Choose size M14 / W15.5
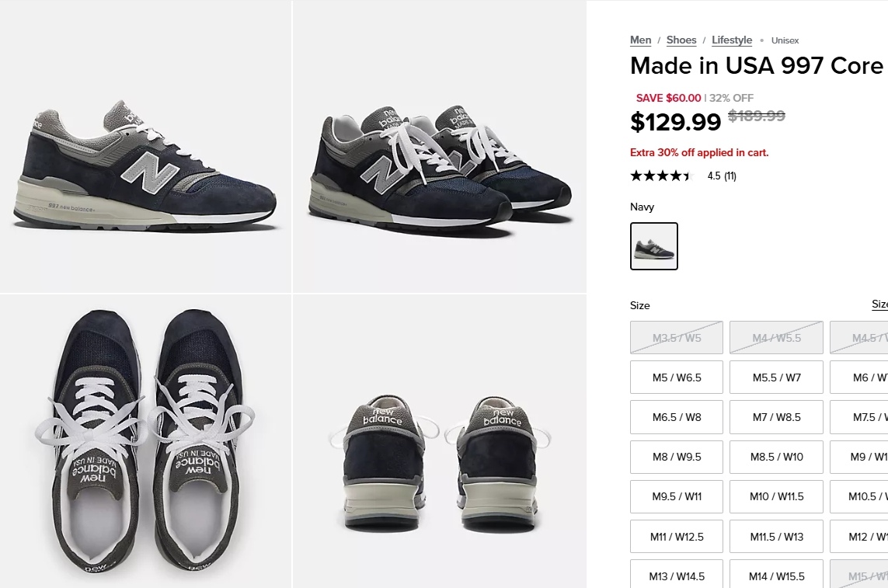The height and width of the screenshot is (588, 888). tap(776, 576)
